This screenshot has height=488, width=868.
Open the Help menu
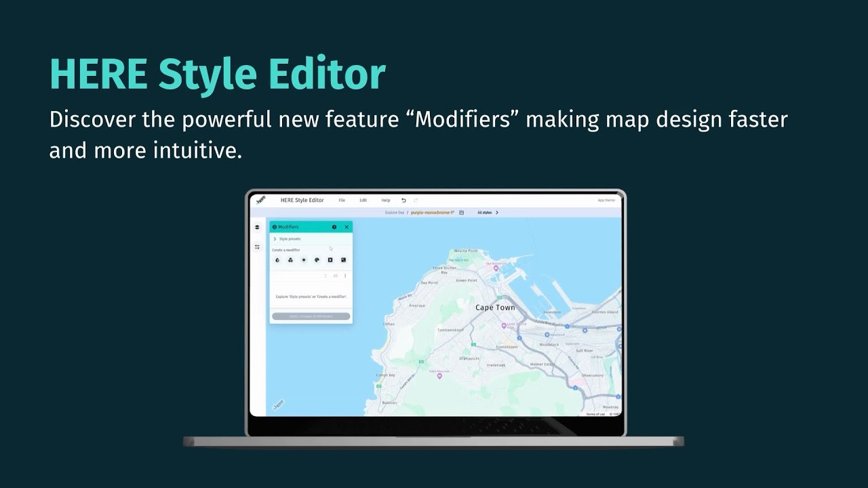click(x=385, y=200)
